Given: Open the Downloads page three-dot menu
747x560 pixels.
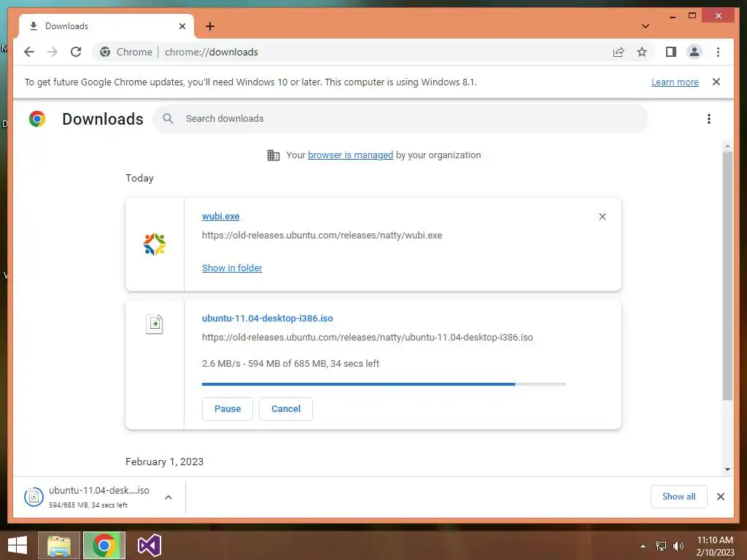Looking at the screenshot, I should pyautogui.click(x=709, y=119).
